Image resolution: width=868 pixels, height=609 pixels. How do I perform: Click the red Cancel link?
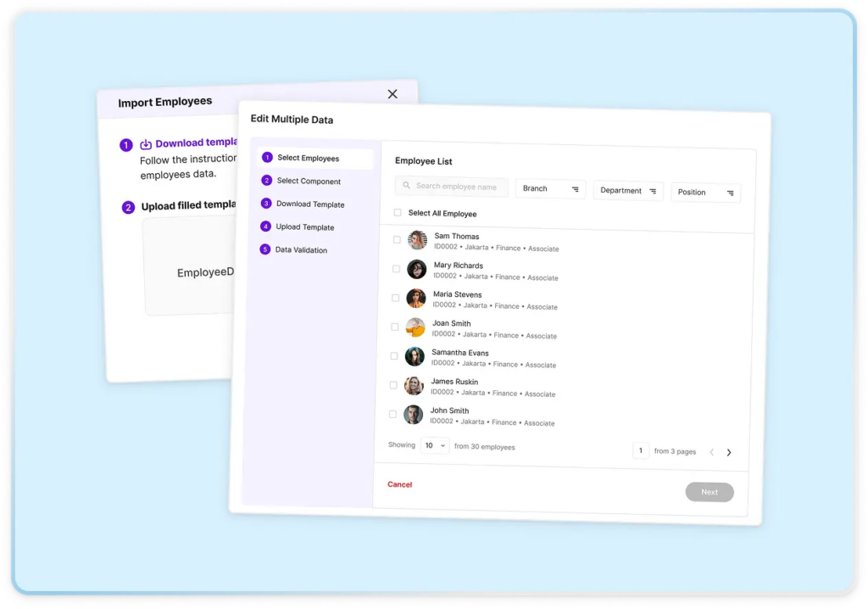(399, 484)
